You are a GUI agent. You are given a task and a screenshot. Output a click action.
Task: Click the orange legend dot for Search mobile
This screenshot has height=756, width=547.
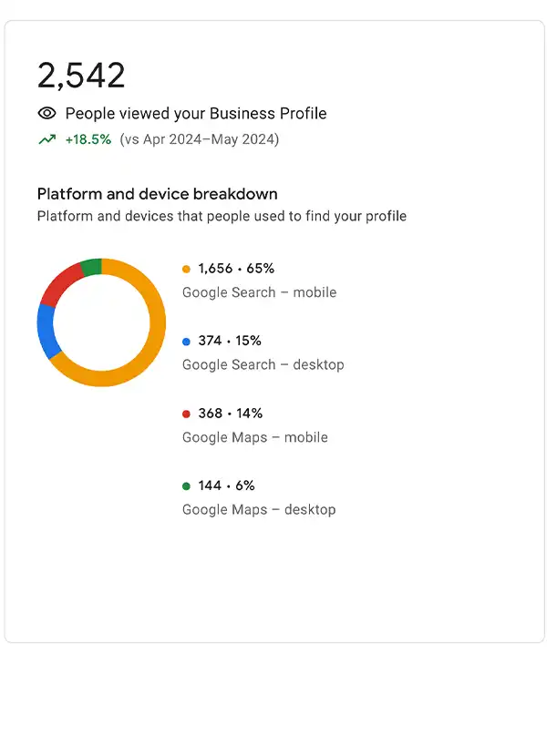pyautogui.click(x=186, y=269)
